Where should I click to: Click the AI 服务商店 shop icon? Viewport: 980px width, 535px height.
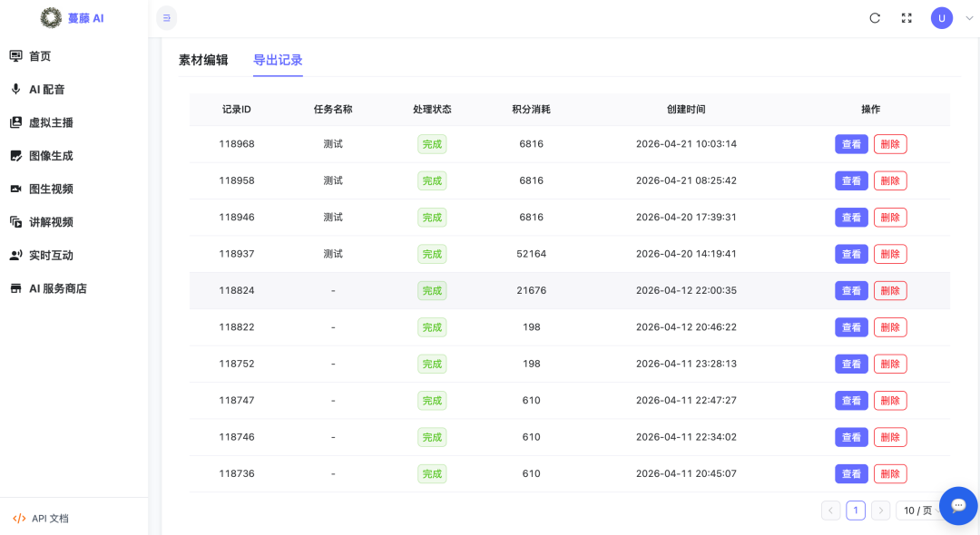coord(15,288)
